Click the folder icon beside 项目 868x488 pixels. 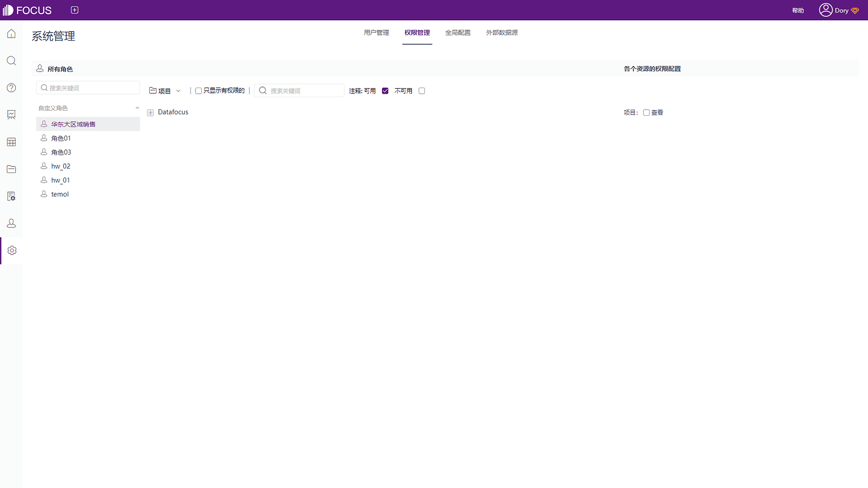(153, 90)
